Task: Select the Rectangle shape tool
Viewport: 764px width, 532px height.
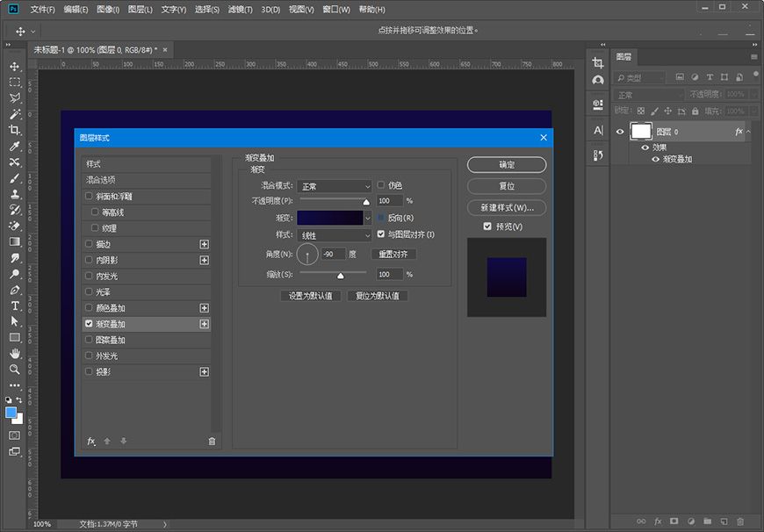Action: coord(15,337)
